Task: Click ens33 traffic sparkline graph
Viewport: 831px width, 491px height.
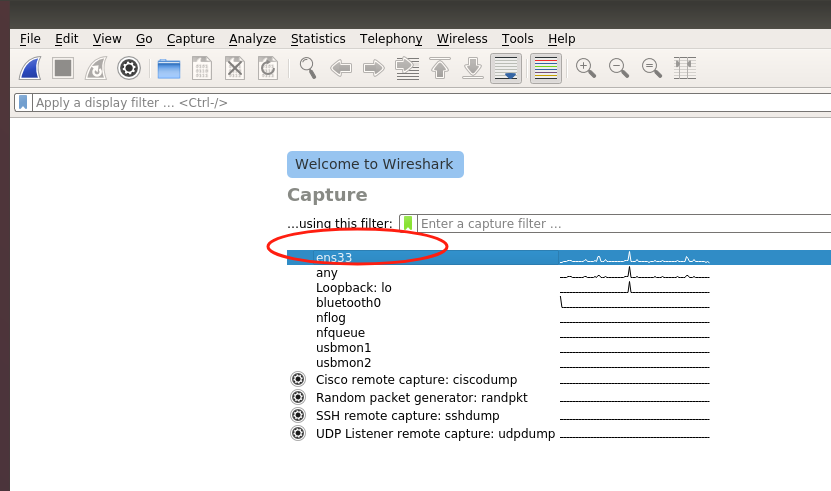Action: click(634, 258)
